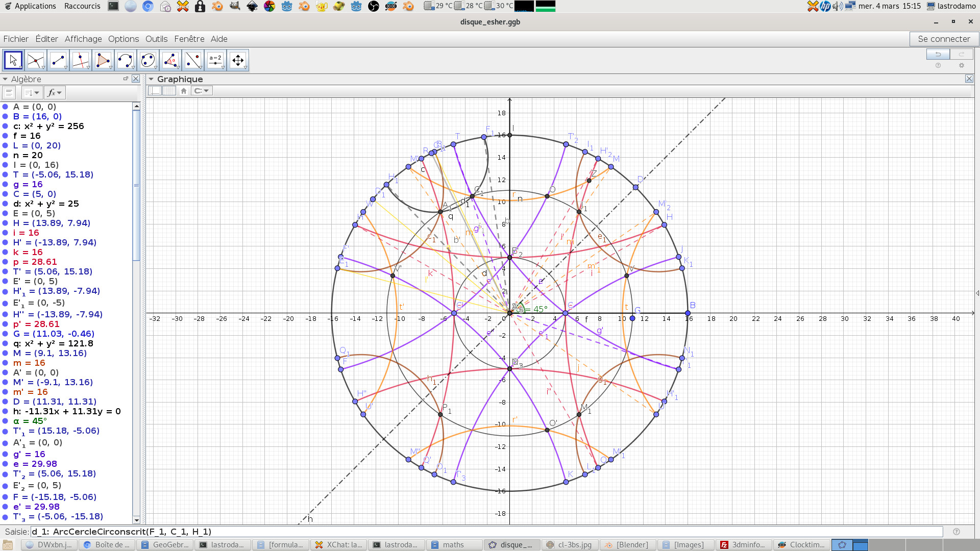Click into the Saisie input field

486,532
